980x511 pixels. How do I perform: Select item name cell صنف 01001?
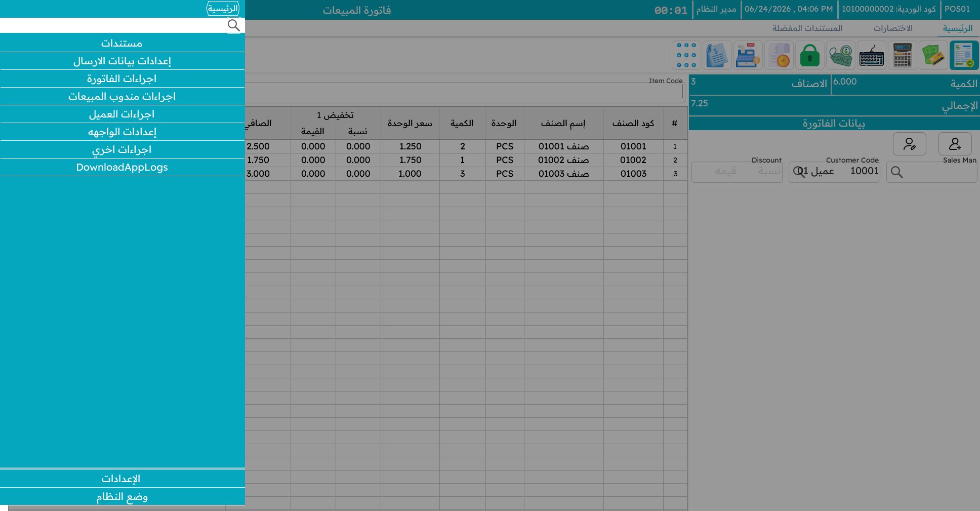point(563,146)
